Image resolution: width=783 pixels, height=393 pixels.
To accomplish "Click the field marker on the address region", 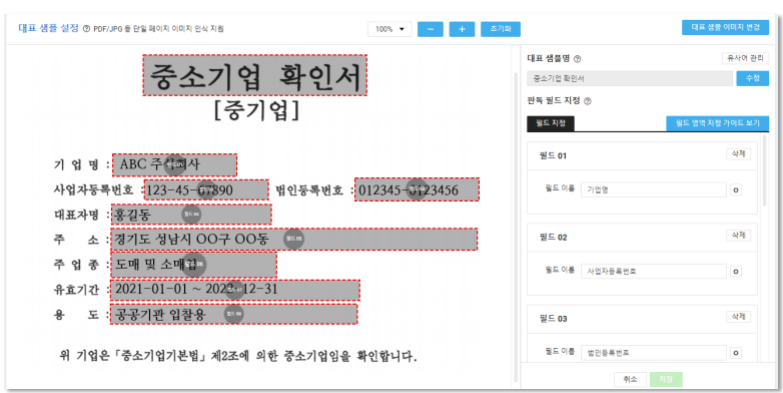I will click(x=294, y=239).
